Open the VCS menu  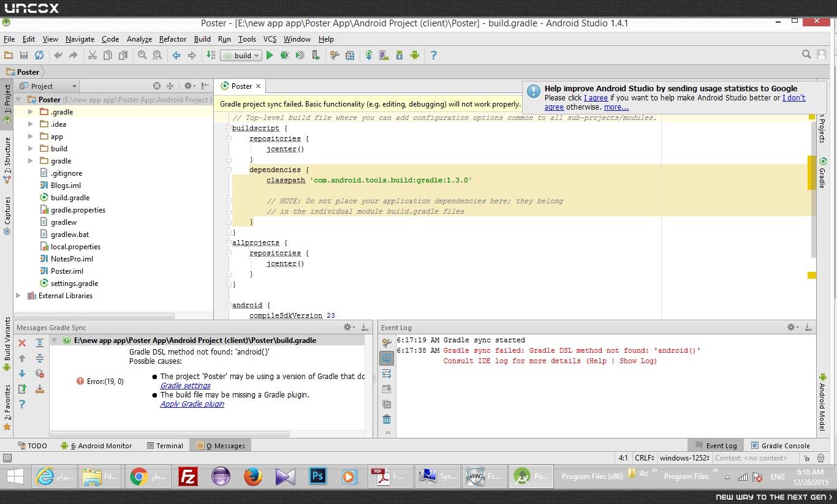click(270, 39)
